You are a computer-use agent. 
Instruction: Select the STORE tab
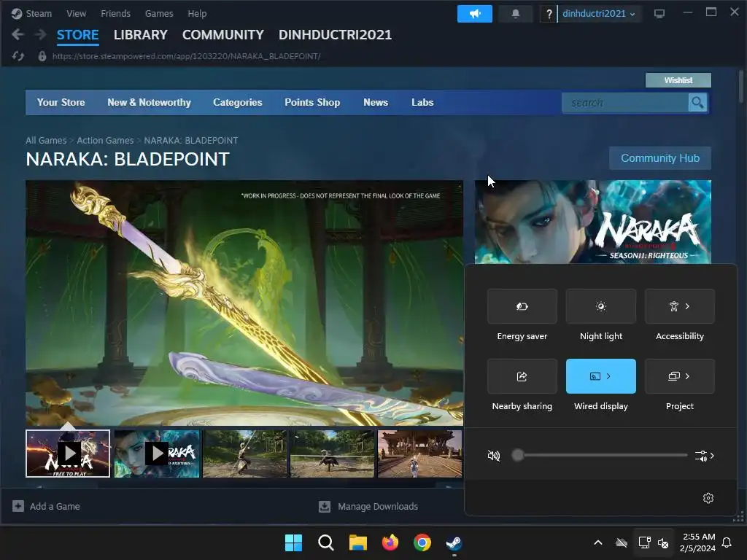pos(77,35)
